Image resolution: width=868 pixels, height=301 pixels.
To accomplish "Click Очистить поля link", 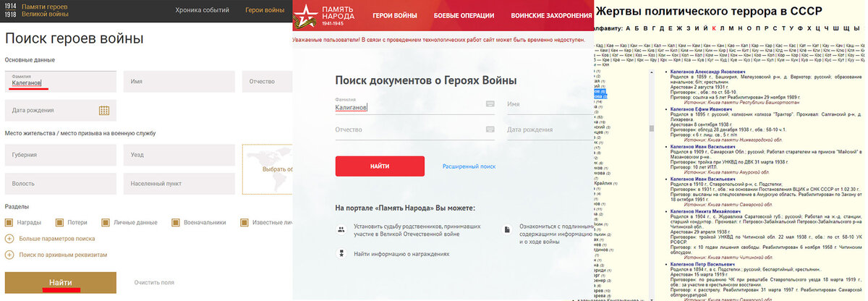I will (154, 282).
